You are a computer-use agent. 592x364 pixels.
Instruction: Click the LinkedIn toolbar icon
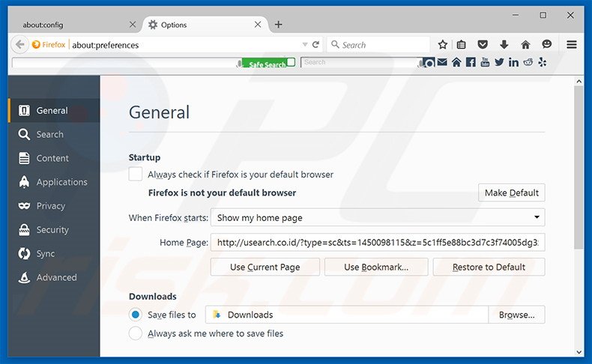tap(513, 62)
